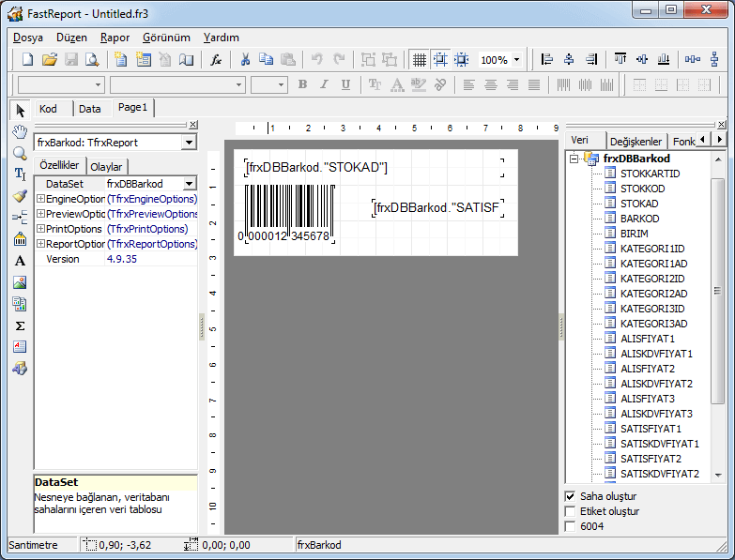Collapse the frxDBBarkod tree node
This screenshot has height=560, width=735.
click(574, 159)
